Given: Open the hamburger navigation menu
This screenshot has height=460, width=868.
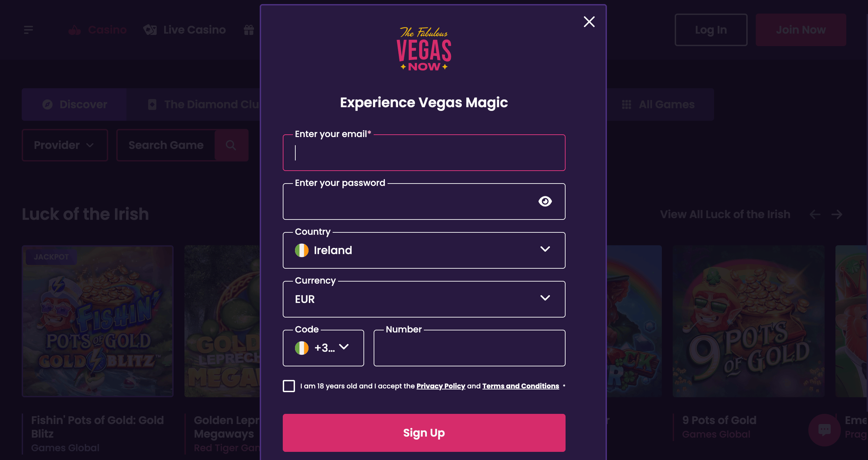Looking at the screenshot, I should click(x=28, y=30).
